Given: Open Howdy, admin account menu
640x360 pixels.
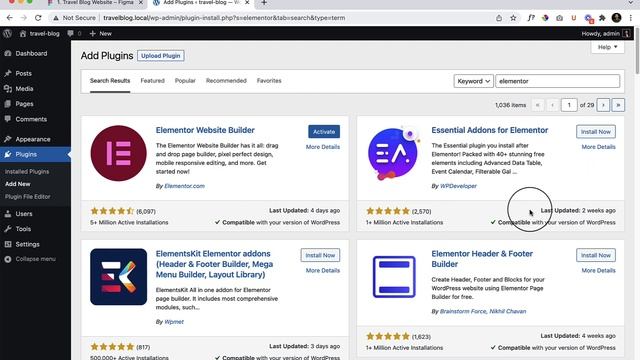Looking at the screenshot, I should point(606,33).
